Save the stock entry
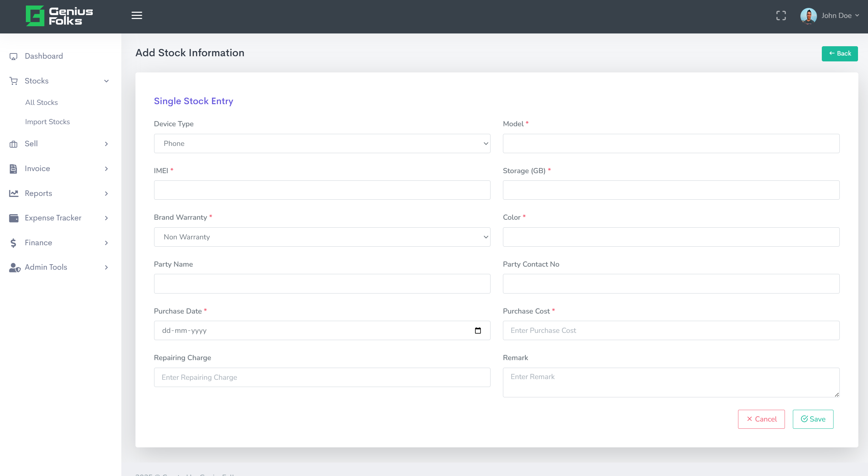The width and height of the screenshot is (868, 476). [x=813, y=419]
